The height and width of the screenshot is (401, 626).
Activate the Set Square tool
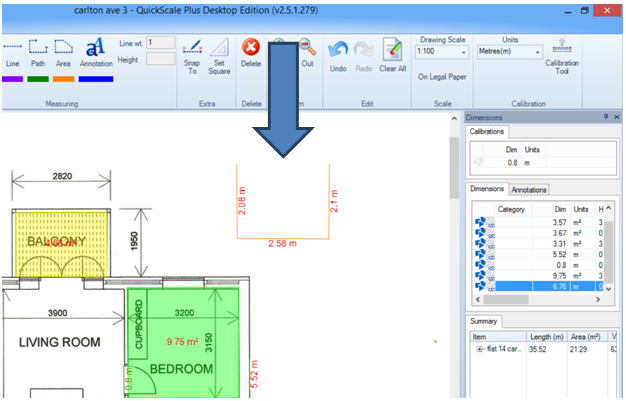click(218, 54)
